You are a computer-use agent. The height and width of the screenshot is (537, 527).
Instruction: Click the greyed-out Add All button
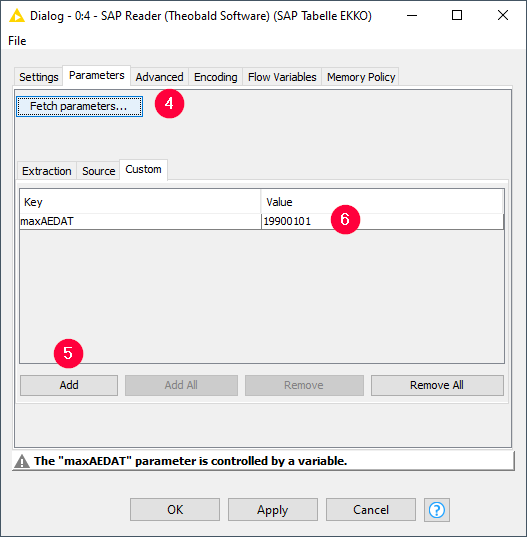coord(181,385)
